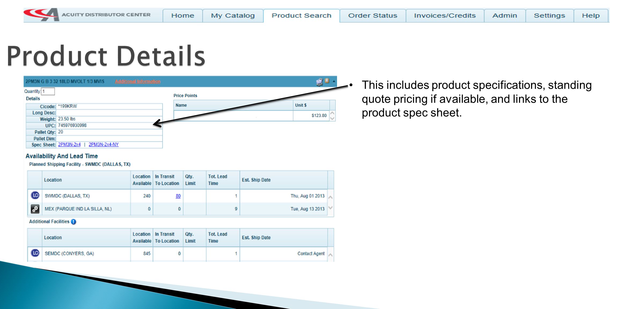This screenshot has height=309, width=644.
Task: Click the orange clipboard icon in product header
Action: (x=327, y=81)
